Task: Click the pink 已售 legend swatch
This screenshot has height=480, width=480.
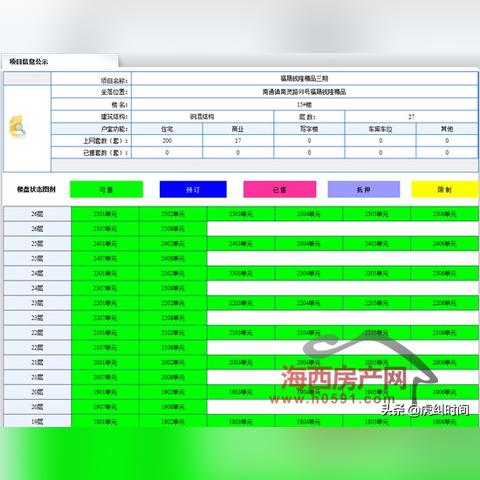Action: (280, 189)
